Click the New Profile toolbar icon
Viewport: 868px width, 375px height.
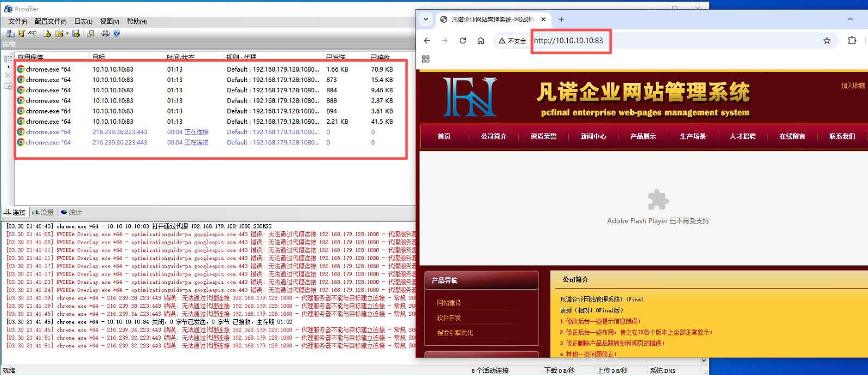click(47, 34)
